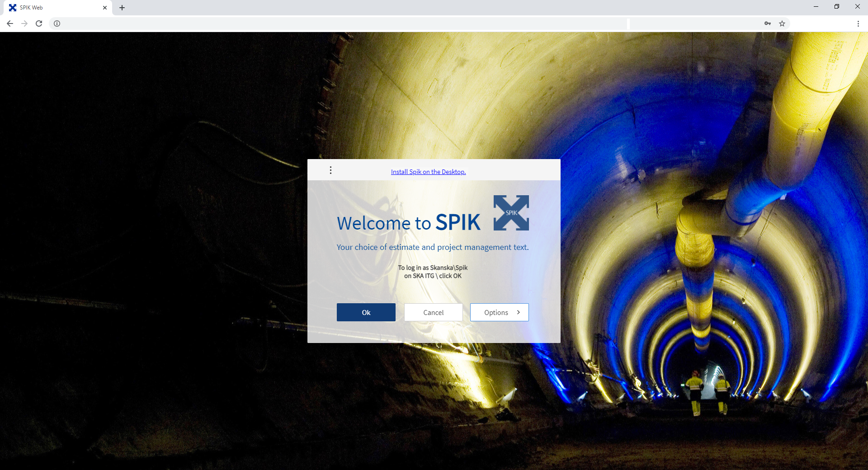Expand the Options panel
This screenshot has height=470, width=868.
coord(500,312)
